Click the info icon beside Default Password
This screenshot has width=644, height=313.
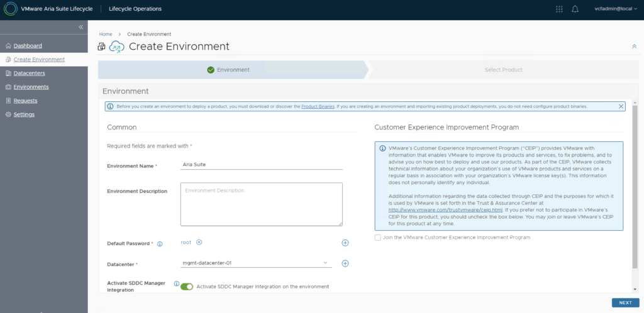click(160, 244)
